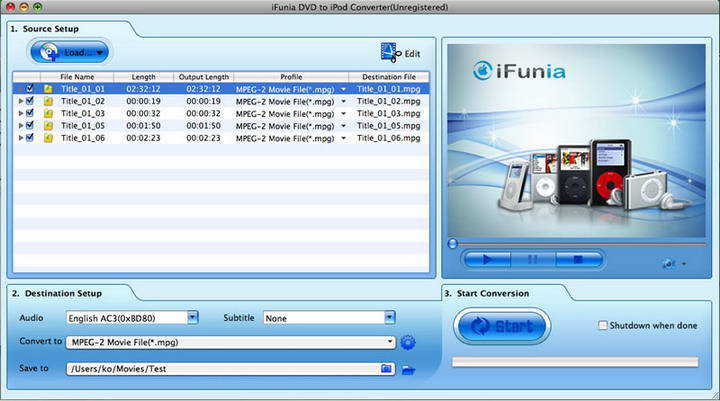The width and height of the screenshot is (720, 401).
Task: Stop the preview playback
Action: pyautogui.click(x=578, y=260)
